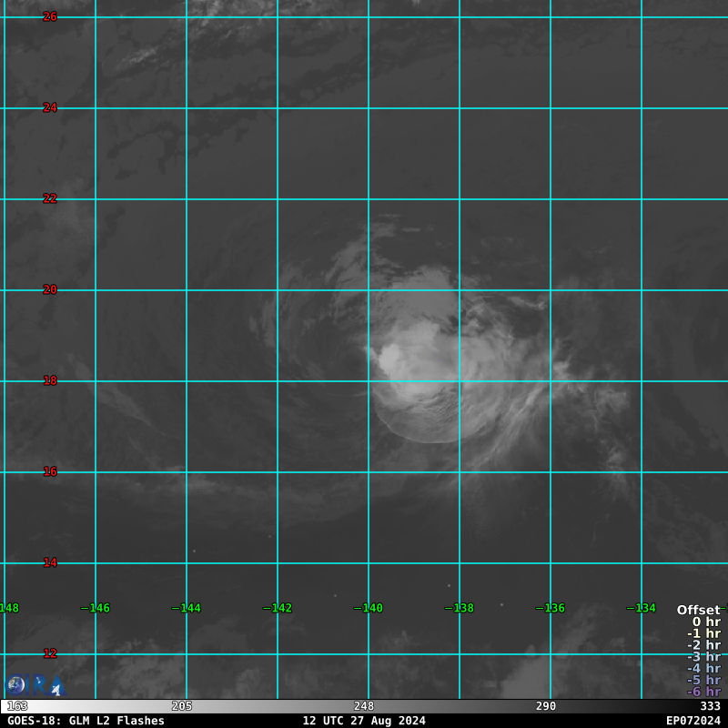Screen dimensions: 728x728
Task: Click the longitude -144 axis label
Action: (x=186, y=608)
